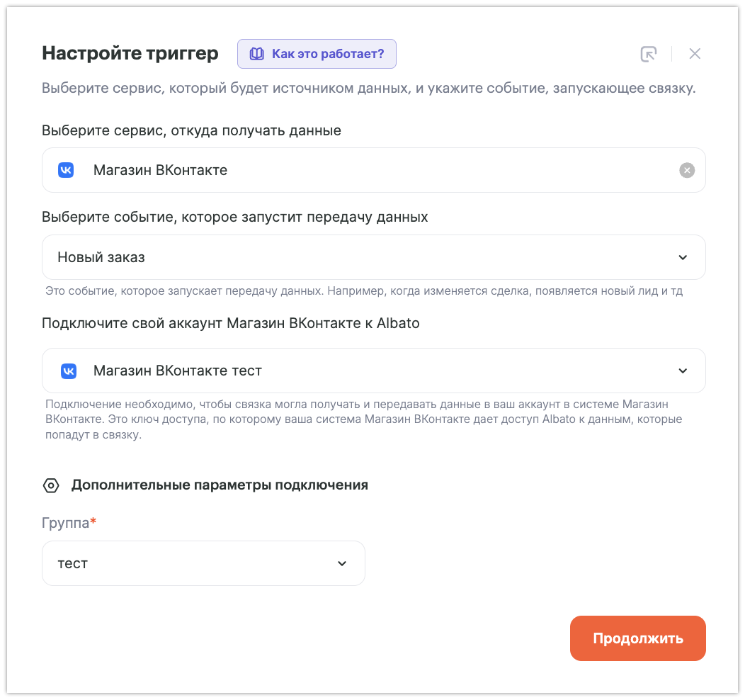Click the VK logo in the service field
This screenshot has width=745, height=700.
[x=66, y=170]
